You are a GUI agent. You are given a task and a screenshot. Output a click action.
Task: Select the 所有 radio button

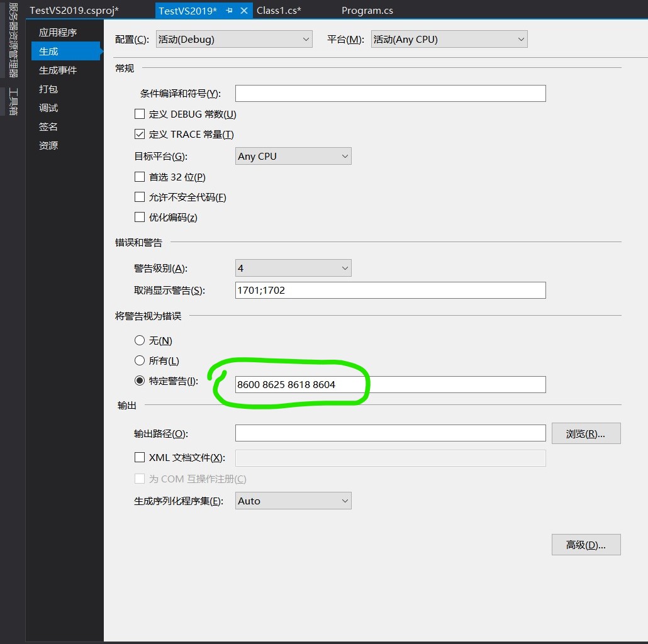point(140,361)
